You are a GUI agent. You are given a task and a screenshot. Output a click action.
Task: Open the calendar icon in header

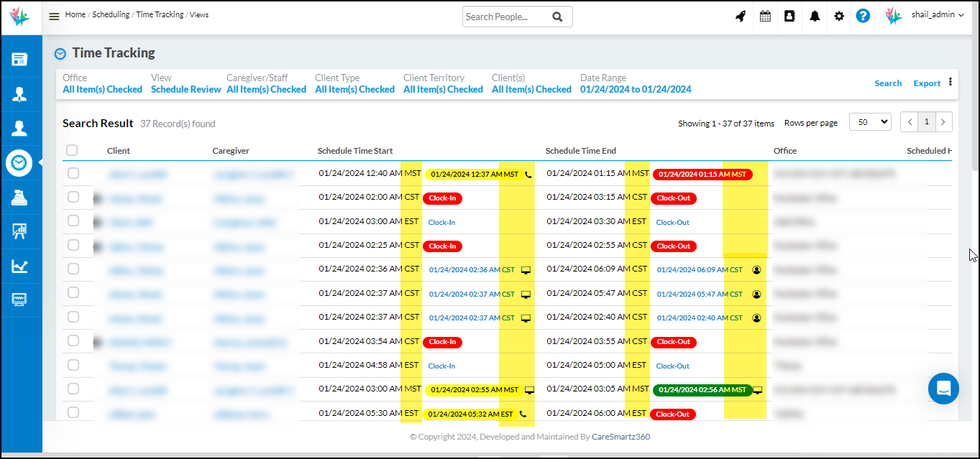click(x=765, y=16)
